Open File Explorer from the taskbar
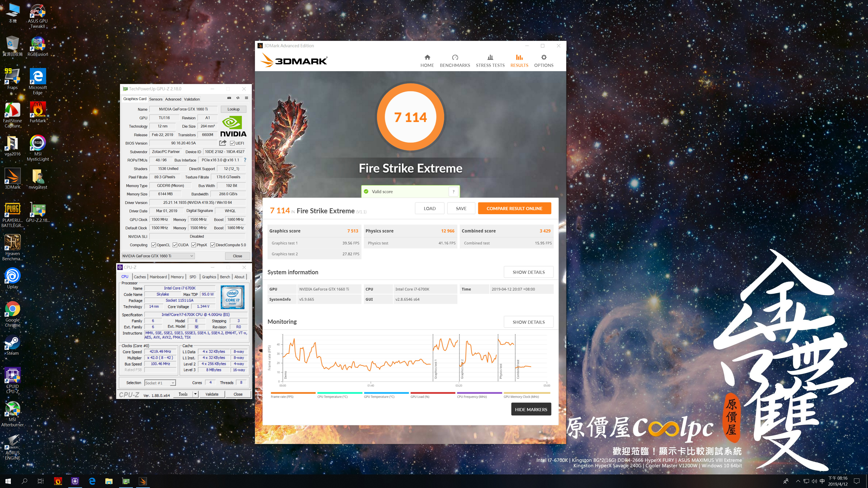 [109, 481]
